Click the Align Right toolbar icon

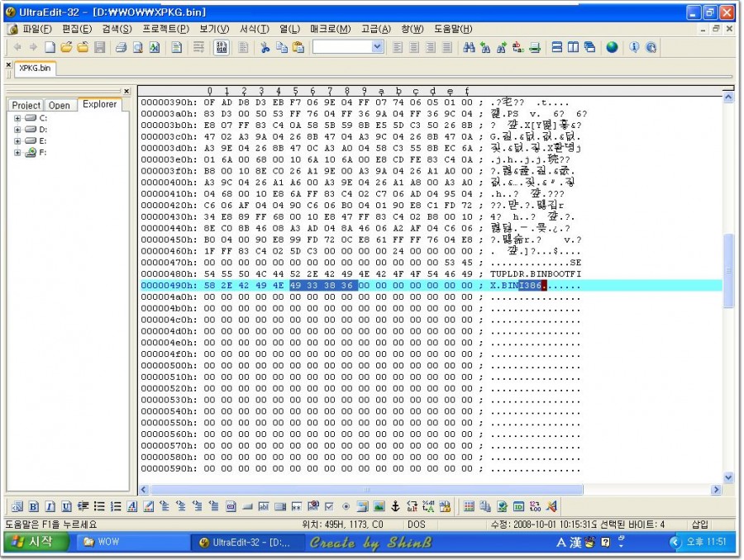(431, 47)
